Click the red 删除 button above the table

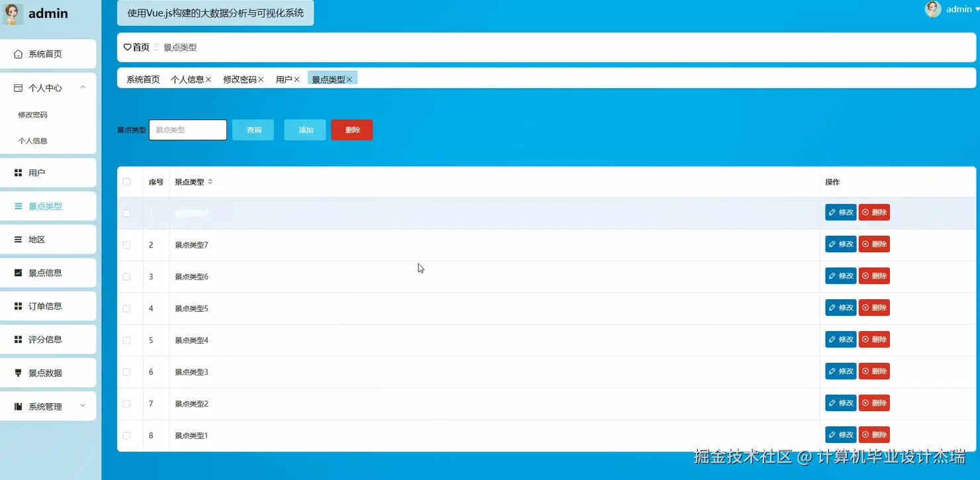pos(352,130)
